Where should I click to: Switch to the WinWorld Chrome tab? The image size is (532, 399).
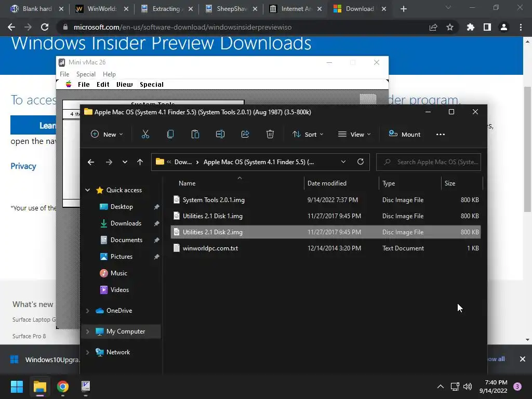[102, 9]
